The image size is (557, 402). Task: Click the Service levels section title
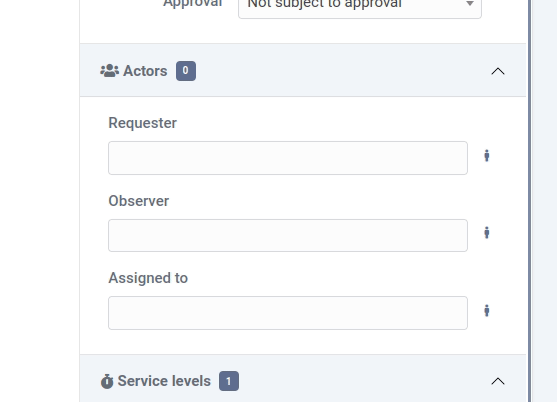coord(164,381)
